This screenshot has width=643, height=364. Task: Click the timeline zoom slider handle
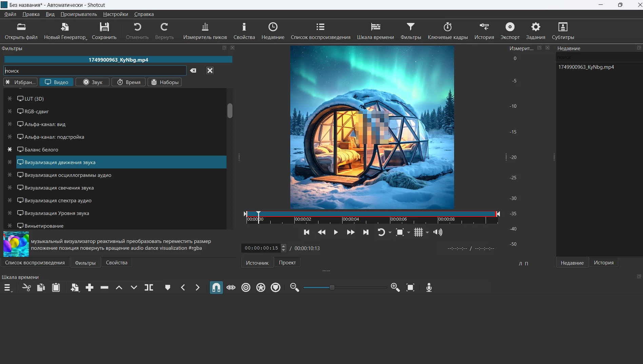coord(332,288)
